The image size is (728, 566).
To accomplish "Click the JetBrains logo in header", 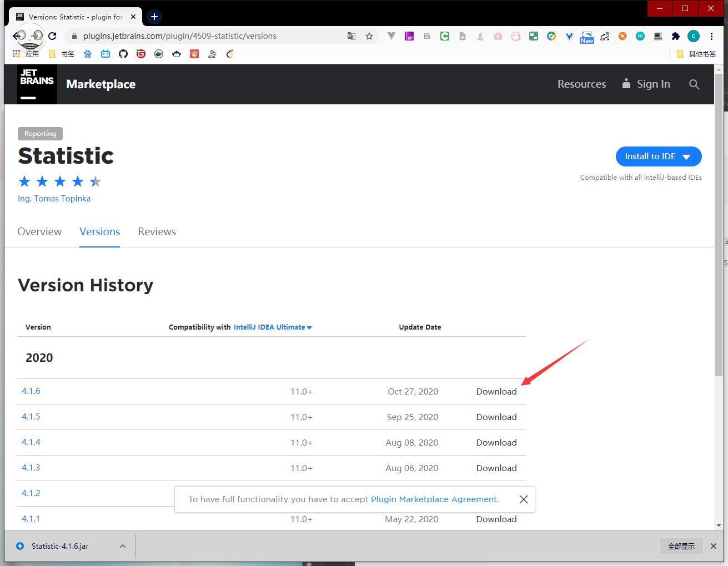I will [37, 84].
